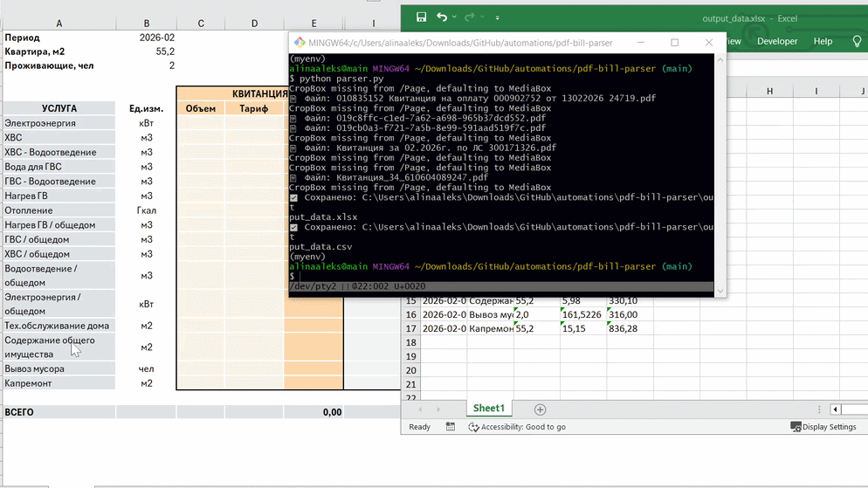
Task: Undo last action in Excel toolbar
Action: [x=441, y=17]
